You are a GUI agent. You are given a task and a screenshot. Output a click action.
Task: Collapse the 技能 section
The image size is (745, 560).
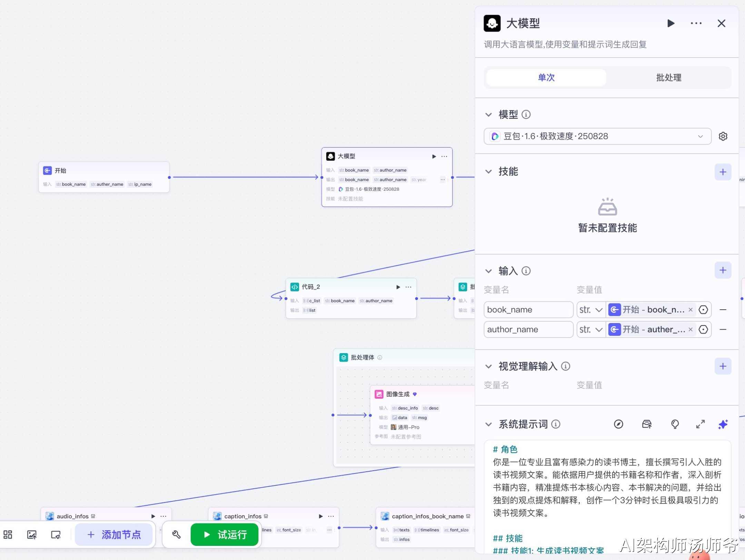[x=488, y=172]
